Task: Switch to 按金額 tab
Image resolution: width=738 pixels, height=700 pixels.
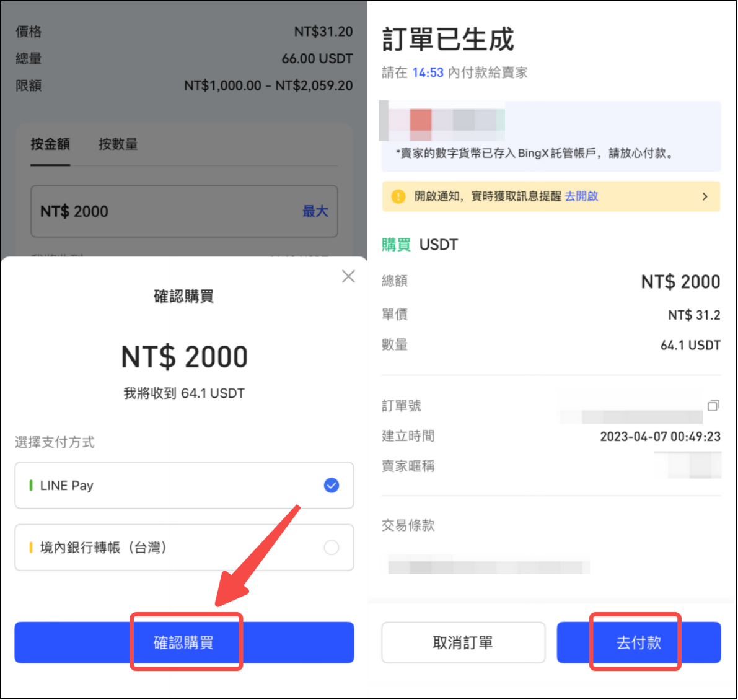Action: (50, 144)
